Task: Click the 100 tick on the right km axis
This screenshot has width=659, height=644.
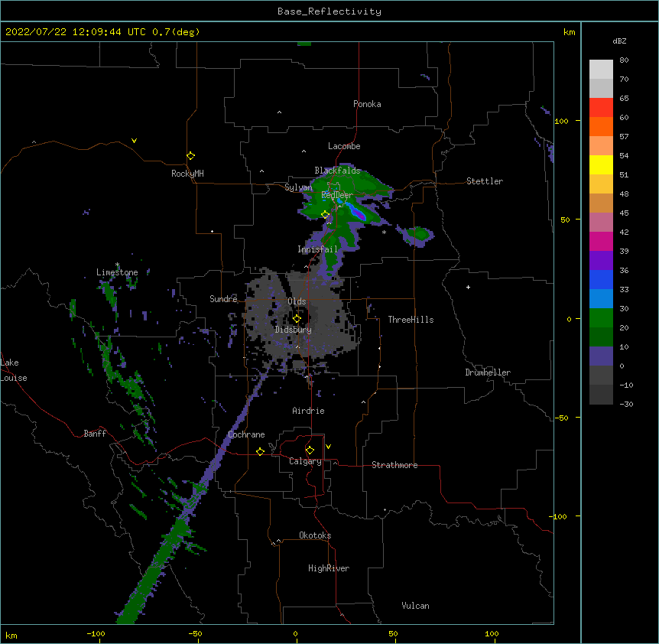Action: 561,121
